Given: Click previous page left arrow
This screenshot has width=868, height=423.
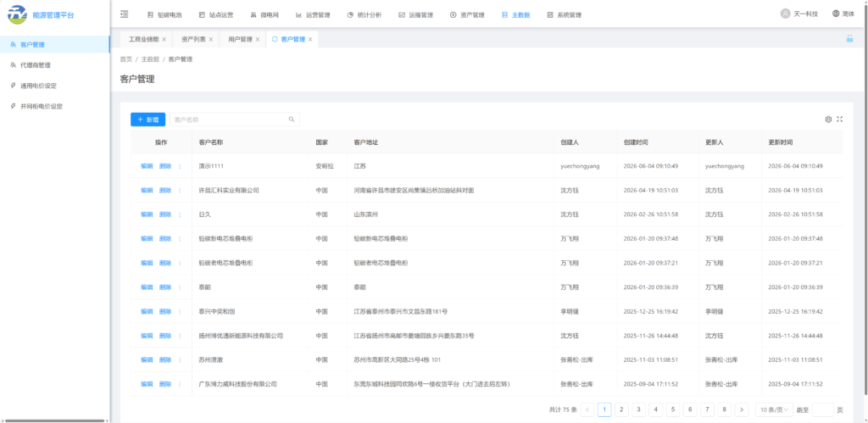Looking at the screenshot, I should pos(588,409).
